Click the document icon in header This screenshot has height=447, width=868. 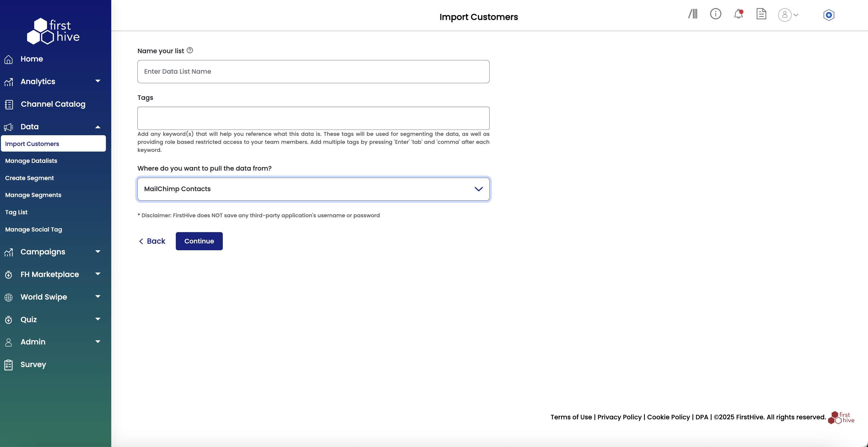(761, 14)
